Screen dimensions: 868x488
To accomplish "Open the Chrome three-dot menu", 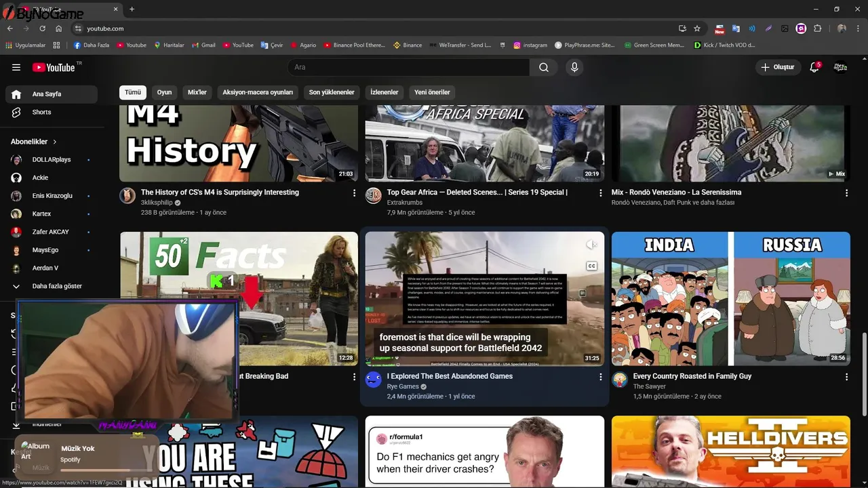I will 858,28.
